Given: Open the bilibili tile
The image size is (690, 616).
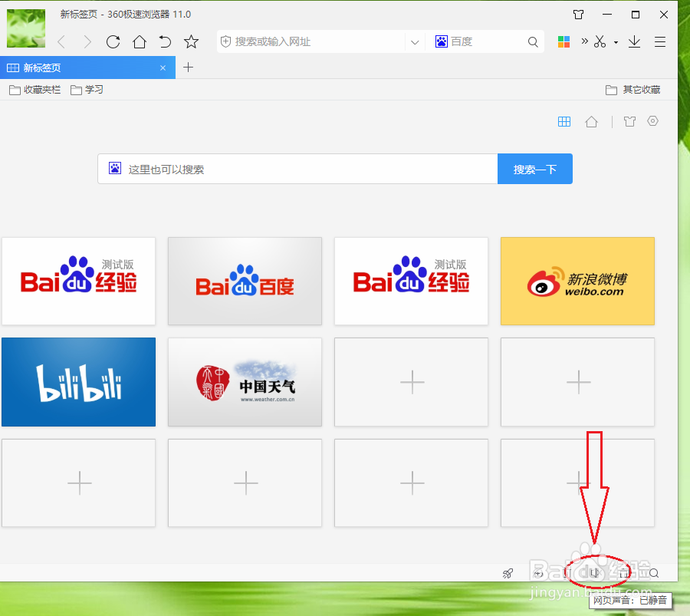Looking at the screenshot, I should [78, 382].
